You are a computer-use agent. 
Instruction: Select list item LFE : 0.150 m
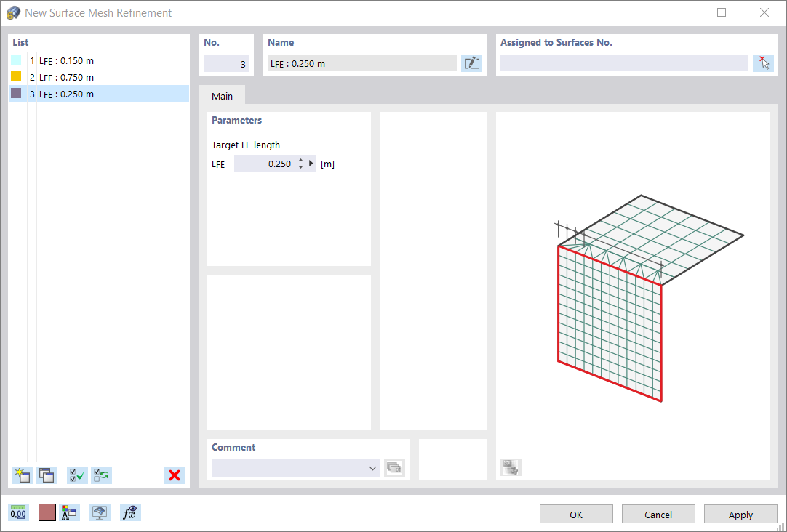99,60
